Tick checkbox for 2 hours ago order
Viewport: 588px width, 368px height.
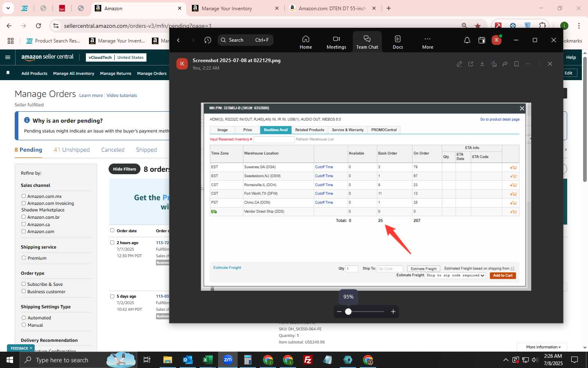coord(112,242)
